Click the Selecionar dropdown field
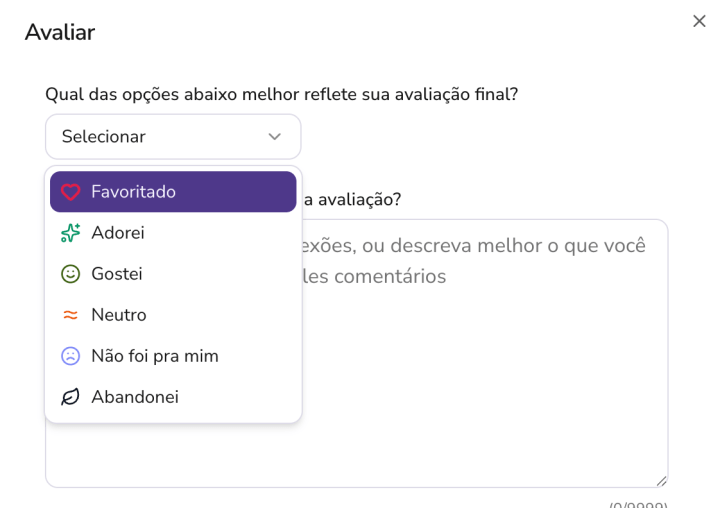 pos(160,137)
